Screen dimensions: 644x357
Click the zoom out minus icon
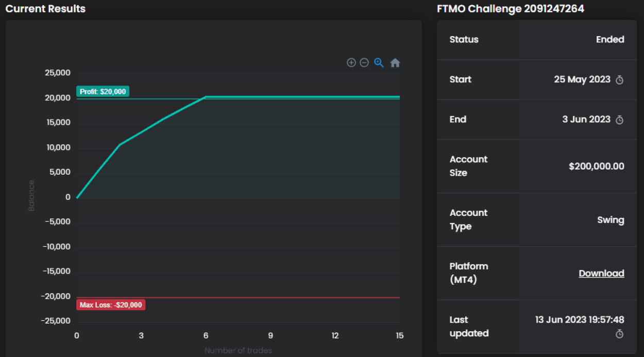364,62
